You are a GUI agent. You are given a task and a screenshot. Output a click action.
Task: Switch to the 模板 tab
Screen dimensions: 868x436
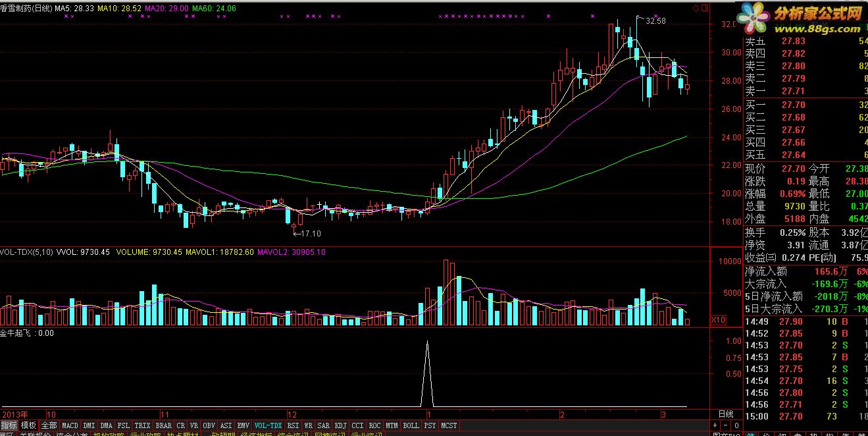28,425
